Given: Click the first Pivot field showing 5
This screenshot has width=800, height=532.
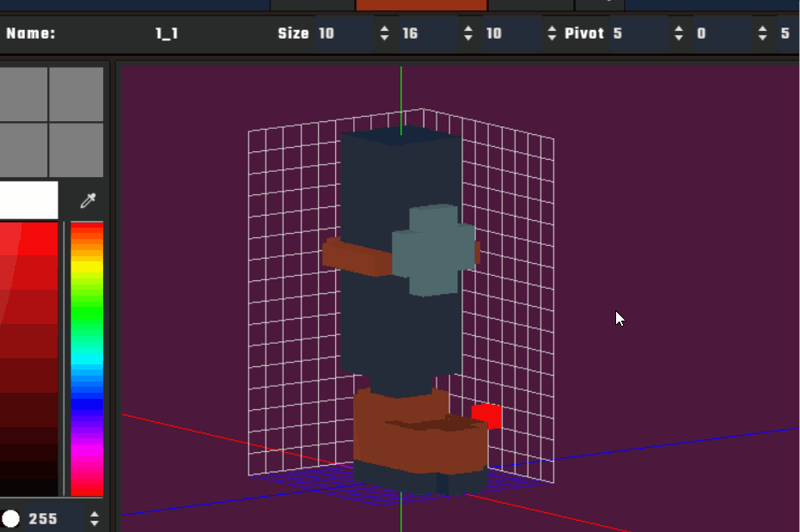Looking at the screenshot, I should click(638, 34).
